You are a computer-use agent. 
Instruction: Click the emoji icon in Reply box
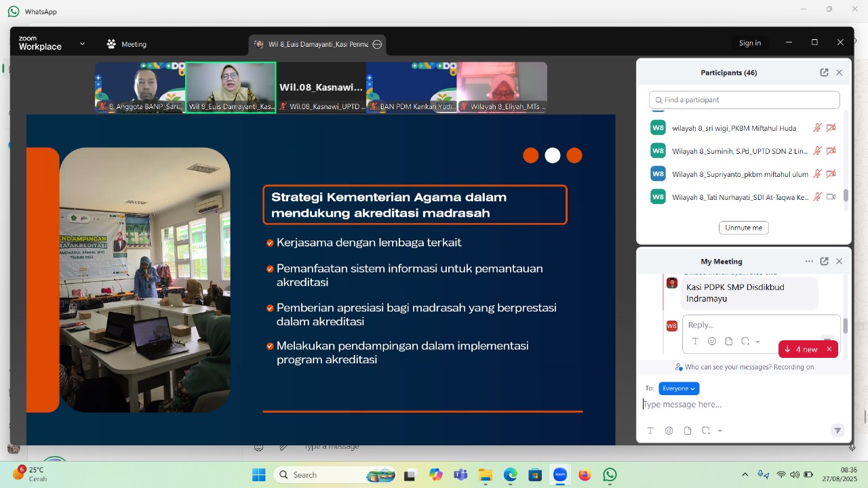(712, 341)
